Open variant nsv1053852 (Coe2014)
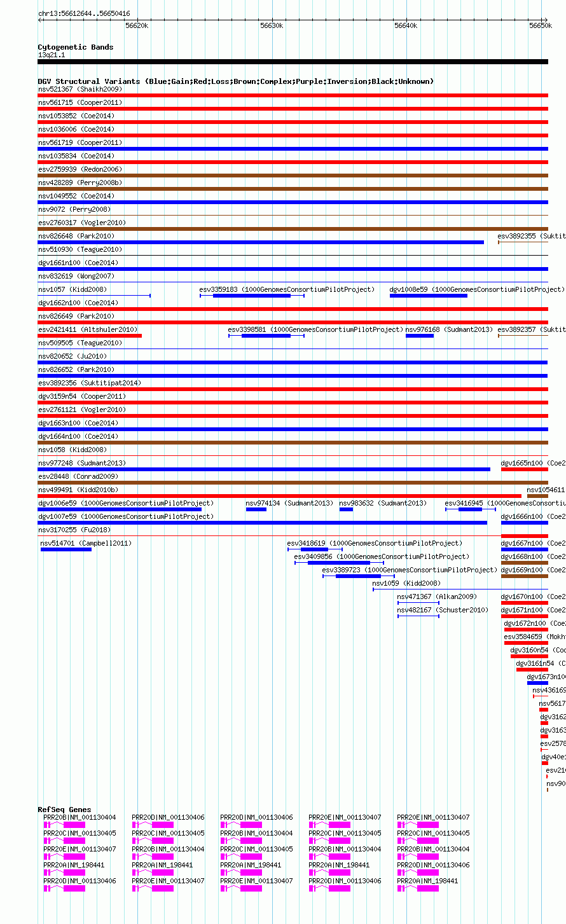 pyautogui.click(x=76, y=116)
